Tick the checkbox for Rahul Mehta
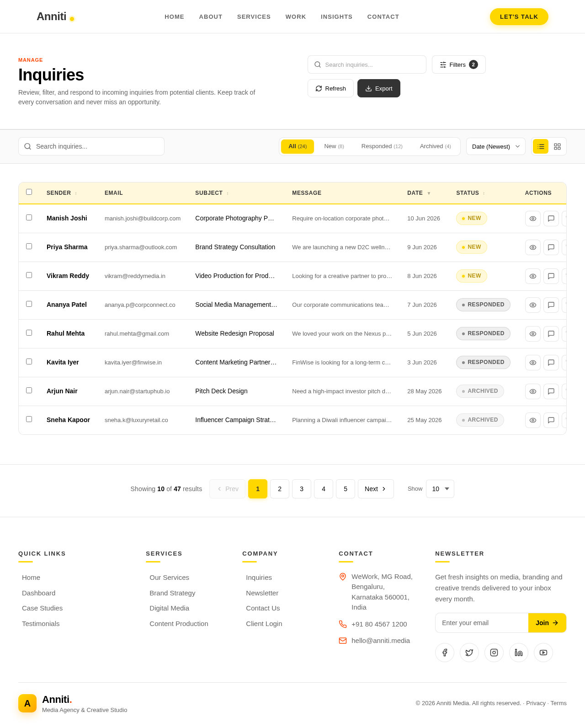This screenshot has width=585, height=728. [29, 333]
